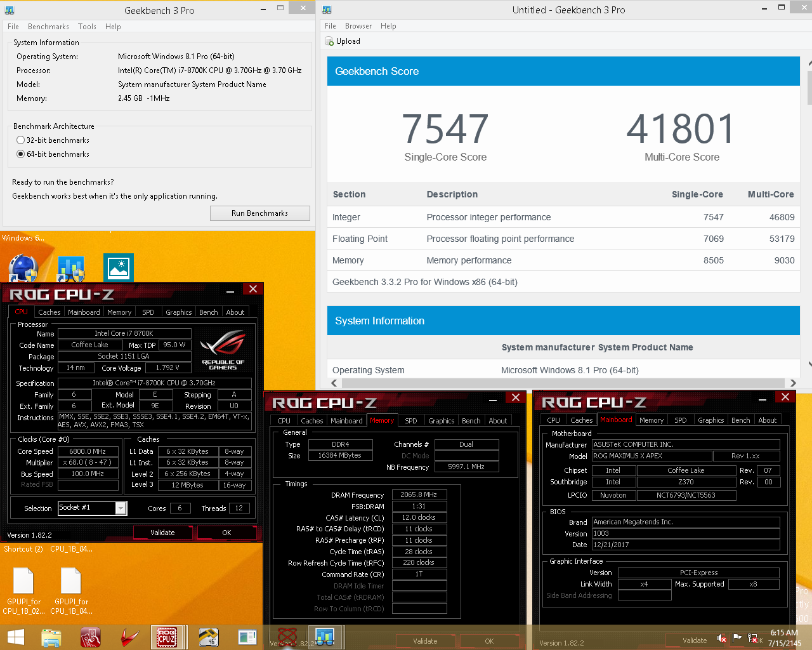The height and width of the screenshot is (650, 812).
Task: Select the 64-bit benchmarks radio button
Action: tap(20, 154)
